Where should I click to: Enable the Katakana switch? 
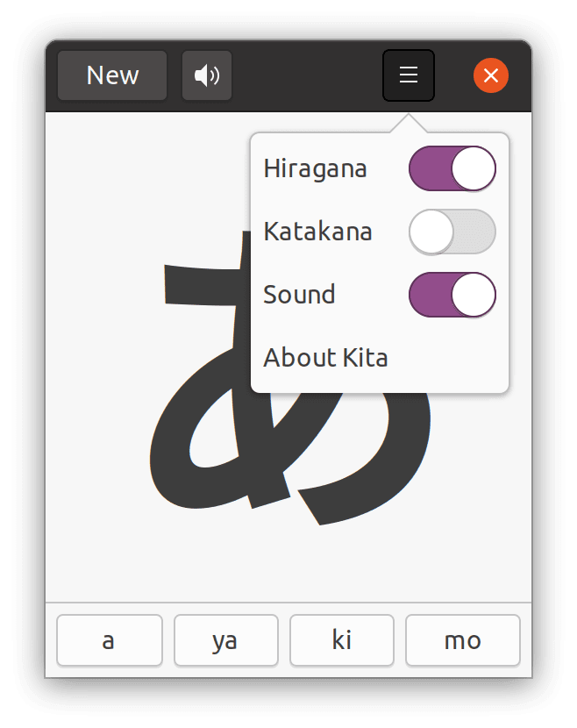[452, 232]
